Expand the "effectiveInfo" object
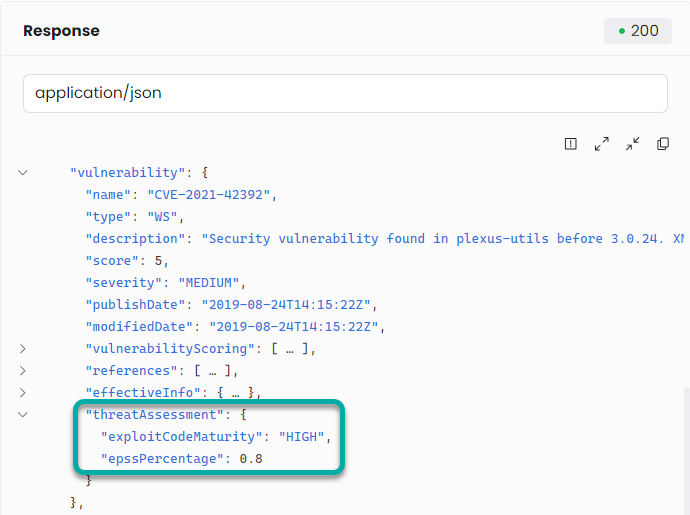The height and width of the screenshot is (515, 690). (x=23, y=393)
